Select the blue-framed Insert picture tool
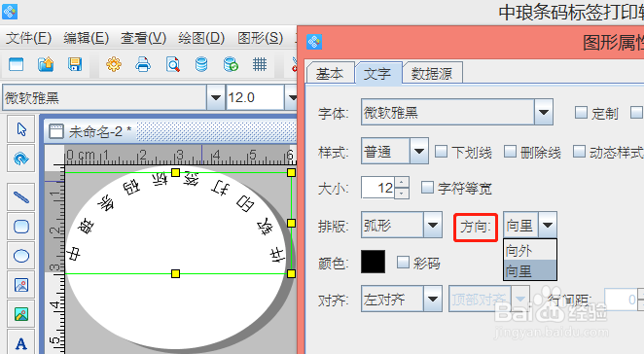The height and width of the screenshot is (354, 644). coord(21,285)
